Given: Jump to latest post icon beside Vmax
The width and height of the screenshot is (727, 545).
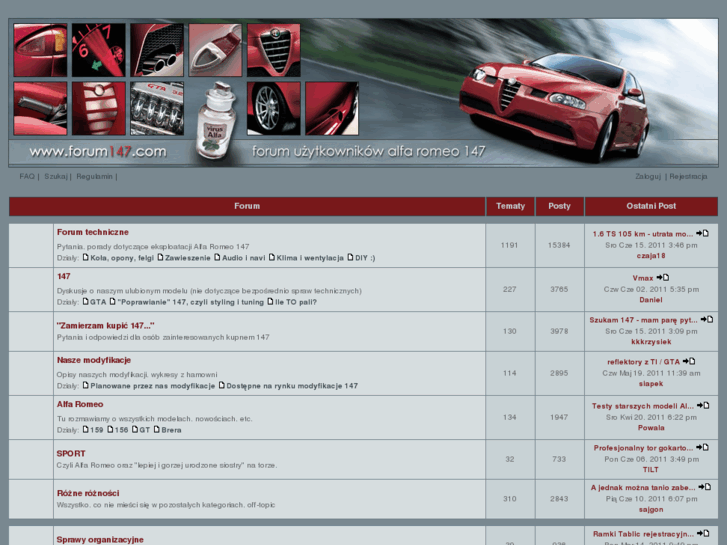Looking at the screenshot, I should coord(663,277).
